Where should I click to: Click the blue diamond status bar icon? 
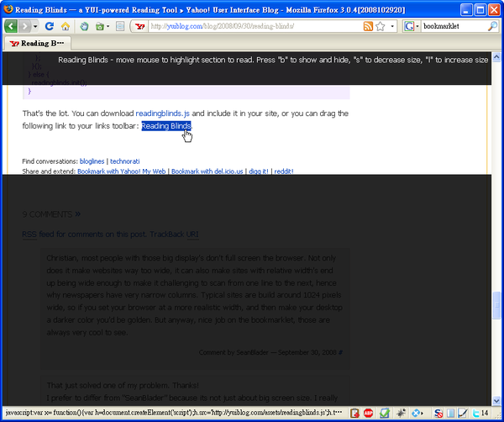(x=415, y=413)
